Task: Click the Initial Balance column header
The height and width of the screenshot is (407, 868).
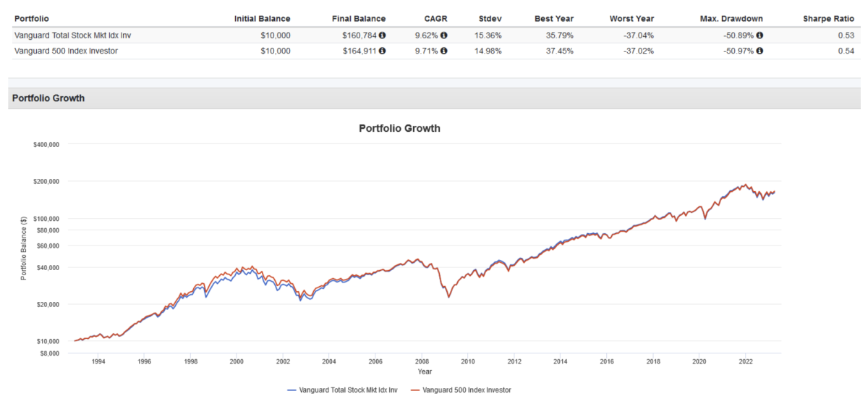Action: coord(263,19)
